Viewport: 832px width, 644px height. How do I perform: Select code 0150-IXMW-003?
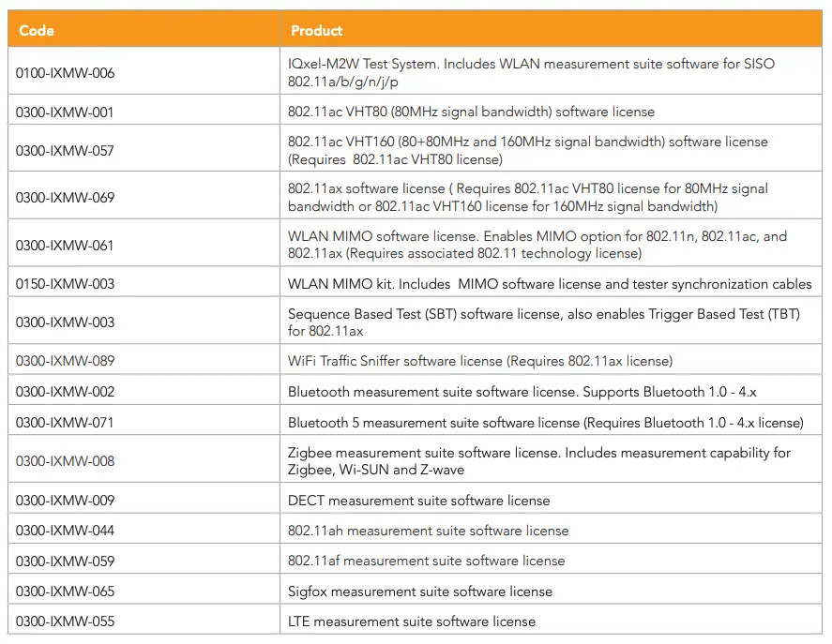[x=65, y=284]
